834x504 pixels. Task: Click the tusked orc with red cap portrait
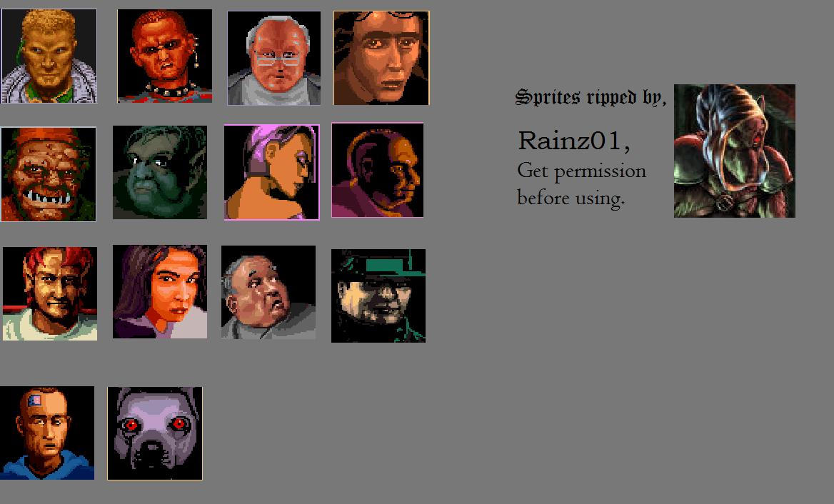pos(49,174)
